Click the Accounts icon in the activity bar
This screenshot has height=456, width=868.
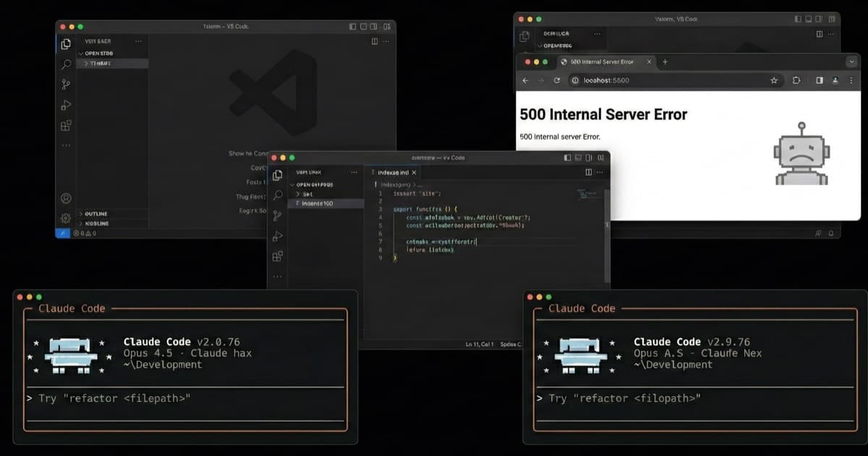pos(66,197)
